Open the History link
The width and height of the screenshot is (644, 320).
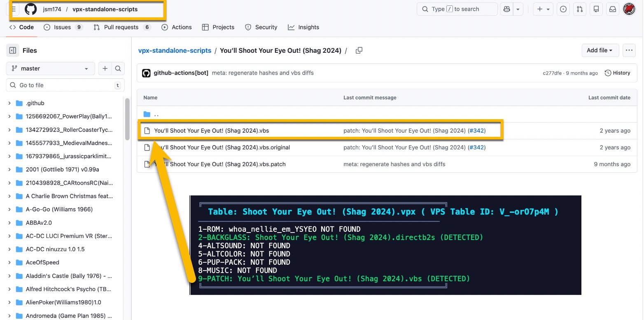point(617,73)
